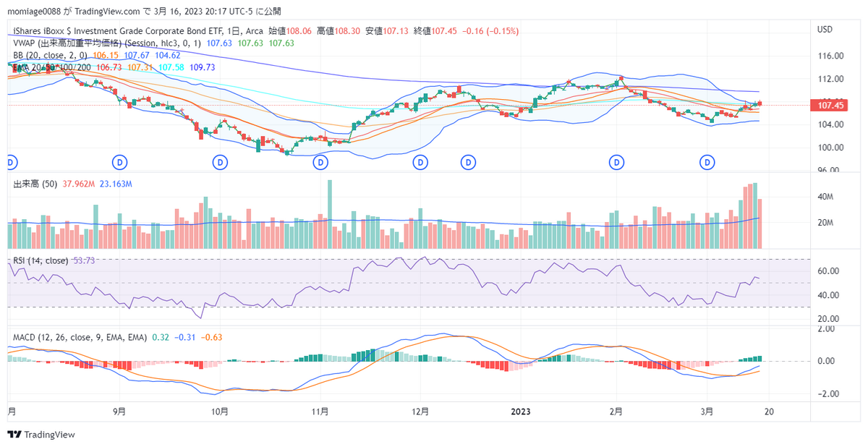Click the MACD histogram value 0.32
The image size is (868, 447).
160,337
